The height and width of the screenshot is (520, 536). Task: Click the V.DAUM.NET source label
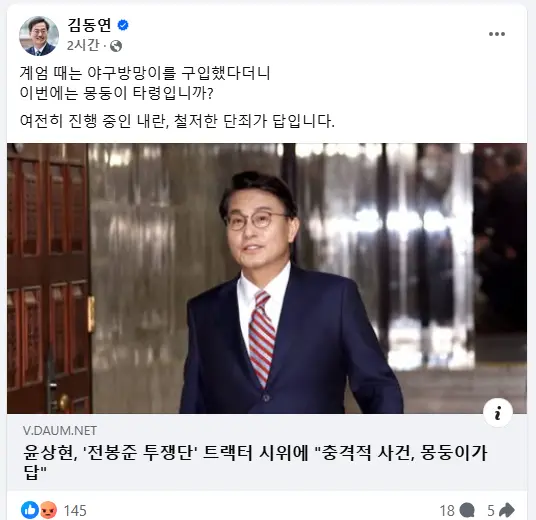point(60,431)
